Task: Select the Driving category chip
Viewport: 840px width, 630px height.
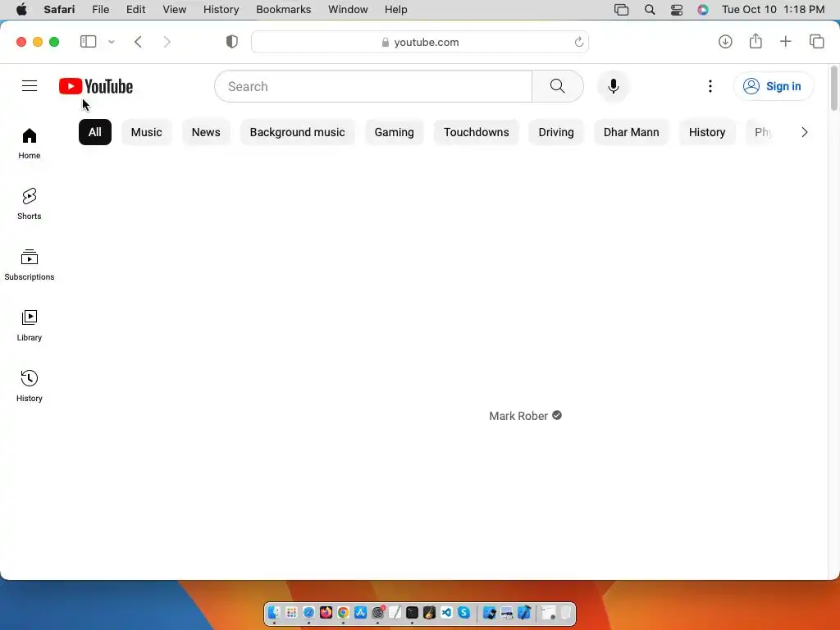Action: point(556,132)
